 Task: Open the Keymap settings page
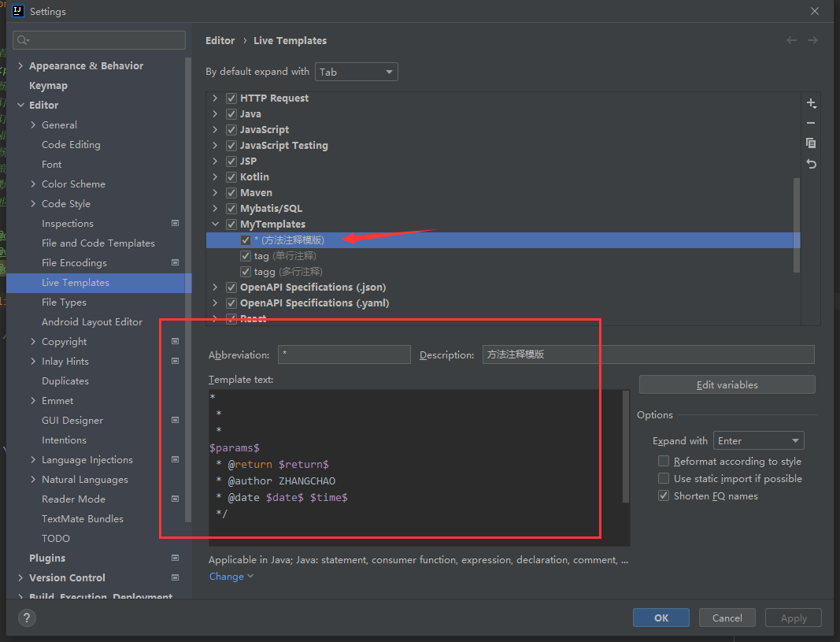pos(48,86)
